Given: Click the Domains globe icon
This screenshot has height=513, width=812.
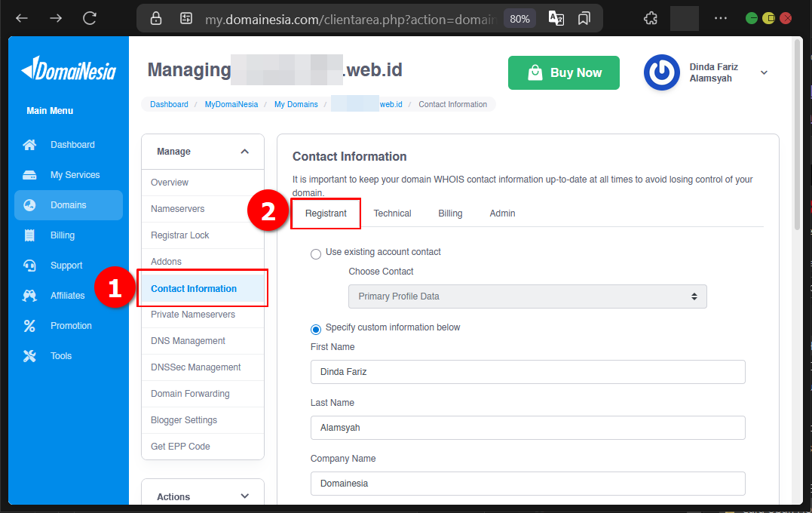Looking at the screenshot, I should (x=29, y=205).
